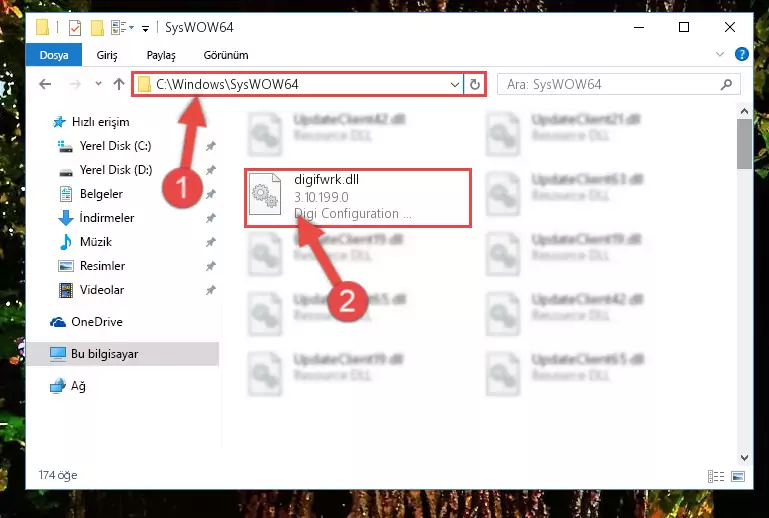Click the Videolar film strip icon
This screenshot has height=518, width=769.
point(66,290)
